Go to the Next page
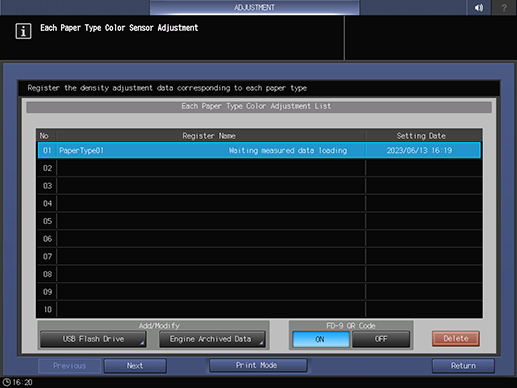 click(x=135, y=366)
